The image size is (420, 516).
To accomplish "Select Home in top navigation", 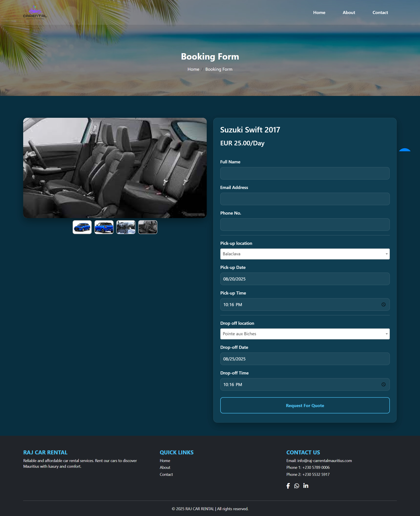I will coord(319,12).
